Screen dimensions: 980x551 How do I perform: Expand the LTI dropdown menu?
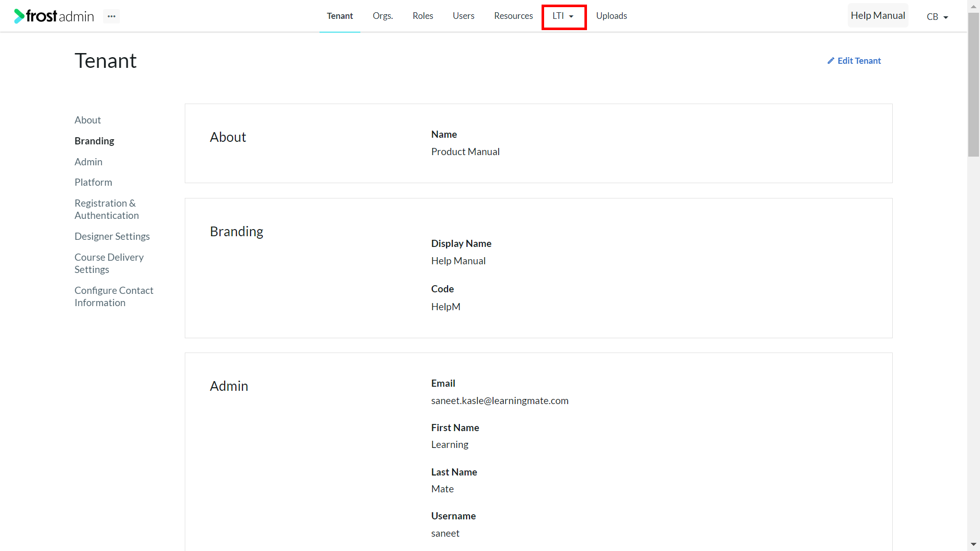tap(563, 16)
